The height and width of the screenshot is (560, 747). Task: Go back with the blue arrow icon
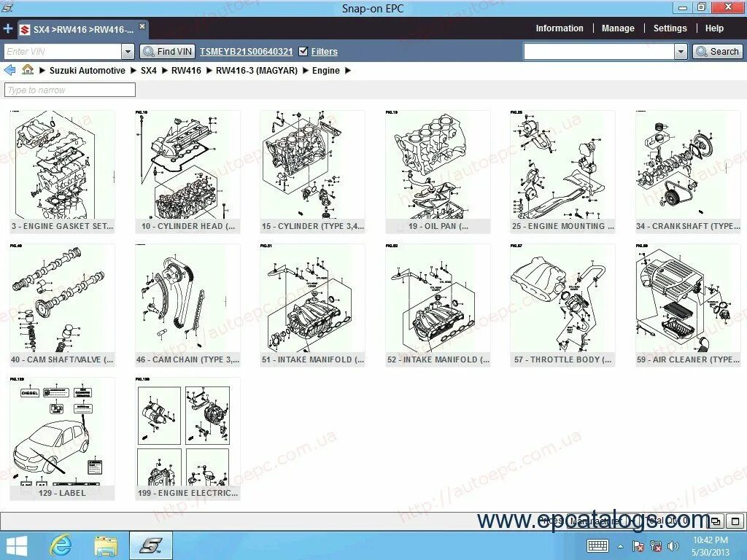[x=9, y=70]
